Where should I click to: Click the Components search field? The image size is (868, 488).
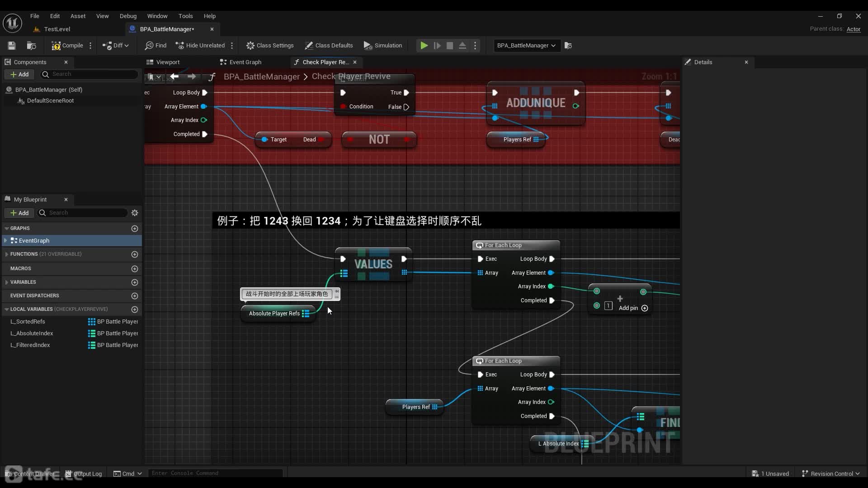tap(89, 74)
